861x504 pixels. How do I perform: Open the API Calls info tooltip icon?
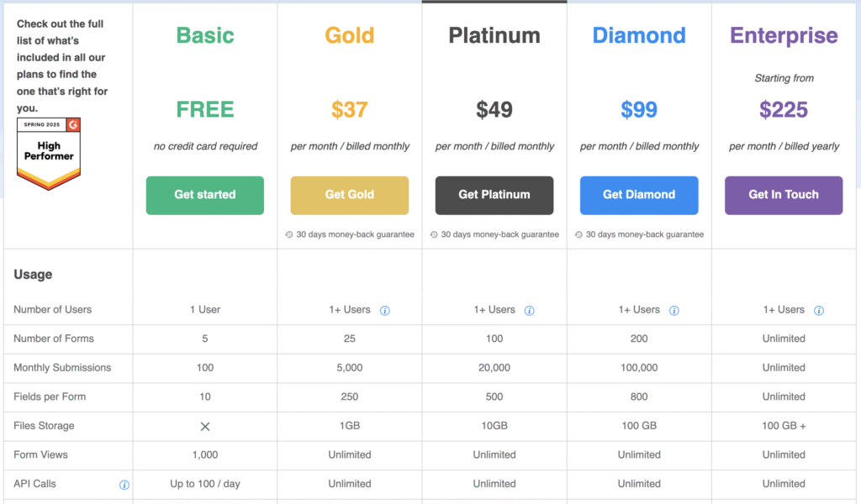(x=124, y=484)
